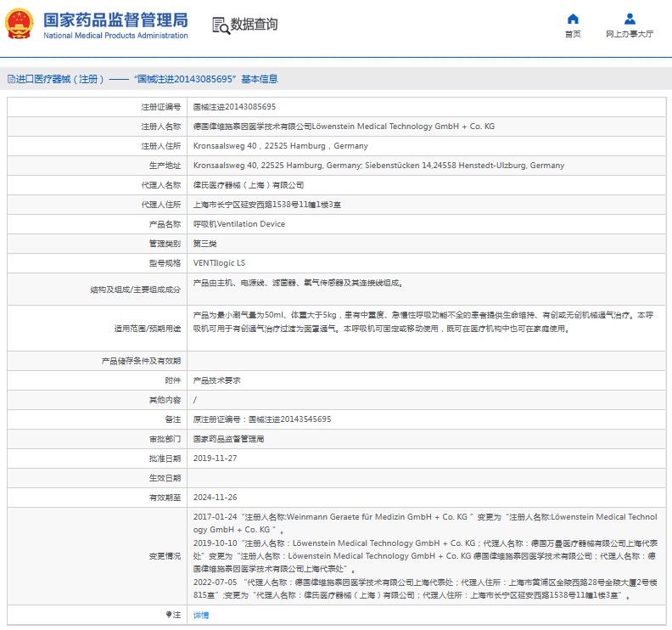Select registration number 国械注进20143085695 value
This screenshot has height=630, width=672.
pos(234,107)
